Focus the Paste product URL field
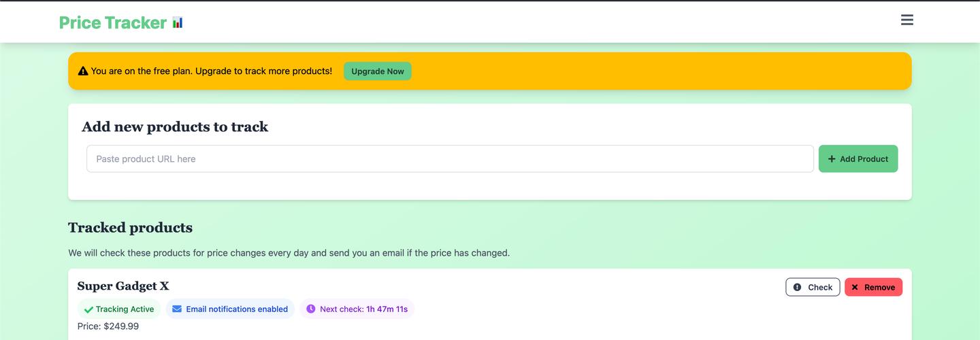 click(x=449, y=159)
